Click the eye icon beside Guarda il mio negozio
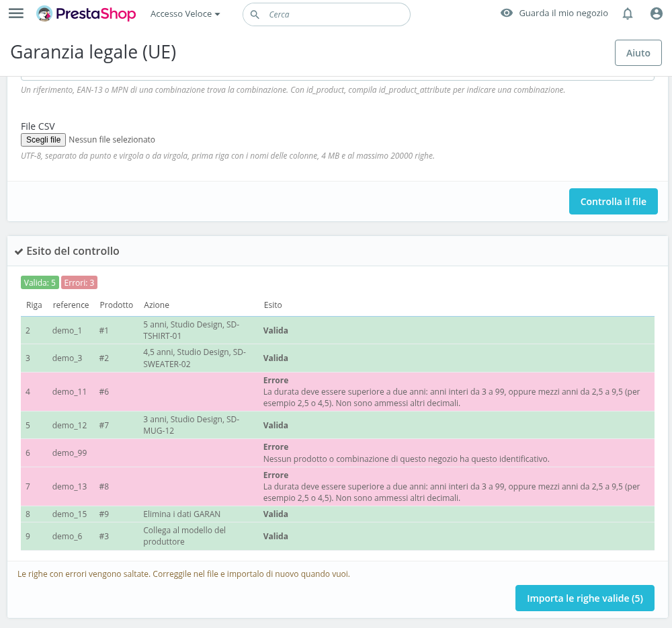The width and height of the screenshot is (672, 628). pos(507,13)
